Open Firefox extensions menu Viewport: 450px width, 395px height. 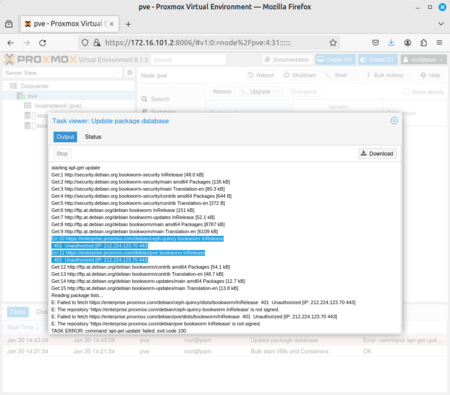click(423, 43)
